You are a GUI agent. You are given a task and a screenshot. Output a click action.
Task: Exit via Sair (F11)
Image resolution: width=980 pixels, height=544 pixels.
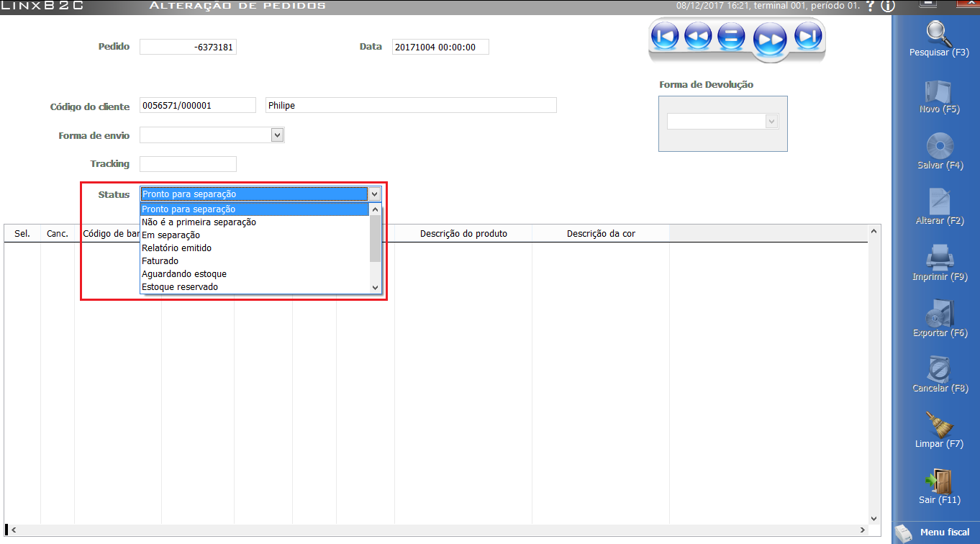[x=939, y=486]
